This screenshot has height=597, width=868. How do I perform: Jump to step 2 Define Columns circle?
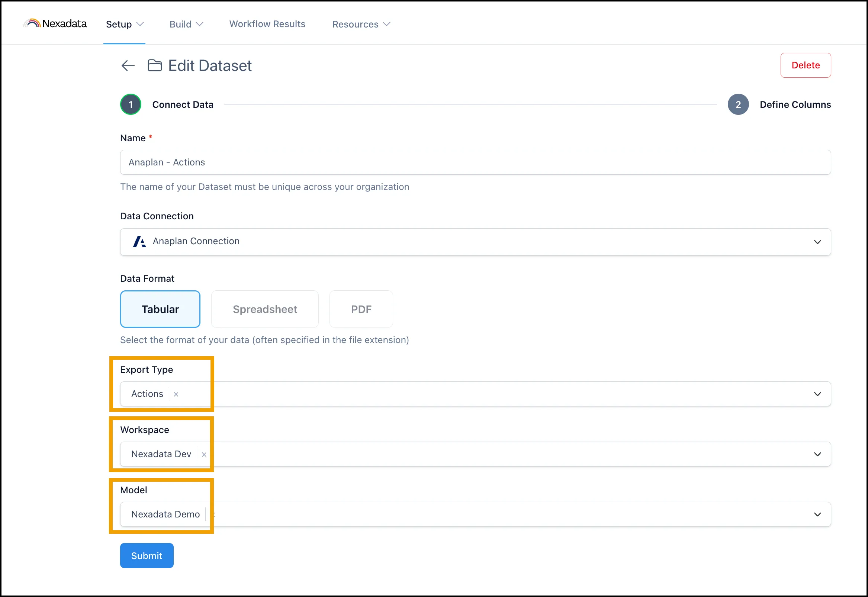(x=738, y=104)
